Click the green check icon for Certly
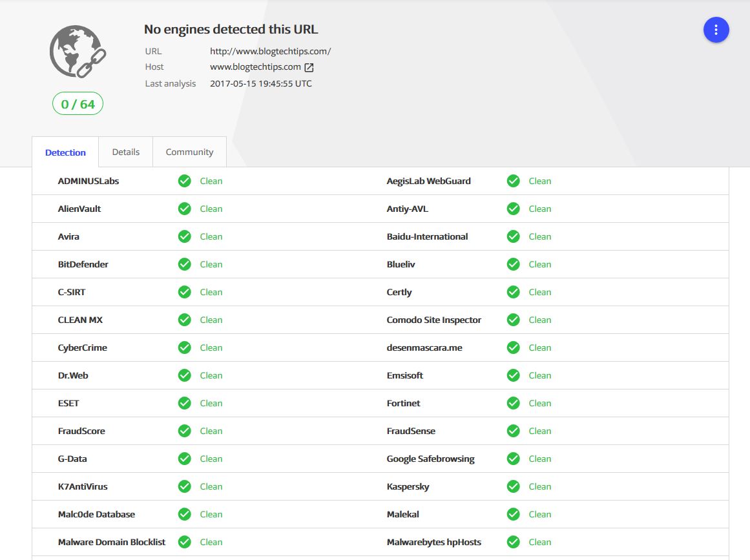This screenshot has height=560, width=750. 513,292
